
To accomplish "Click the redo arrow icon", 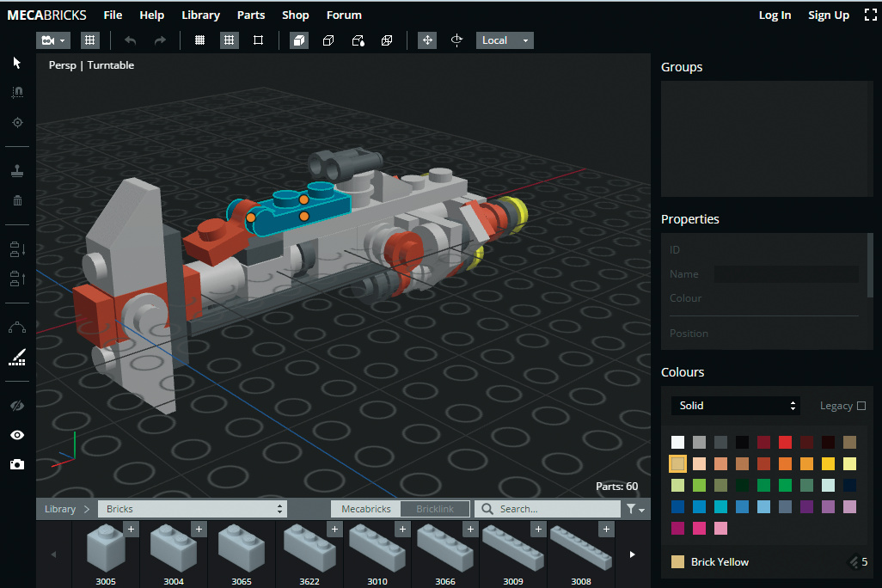I will tap(160, 40).
